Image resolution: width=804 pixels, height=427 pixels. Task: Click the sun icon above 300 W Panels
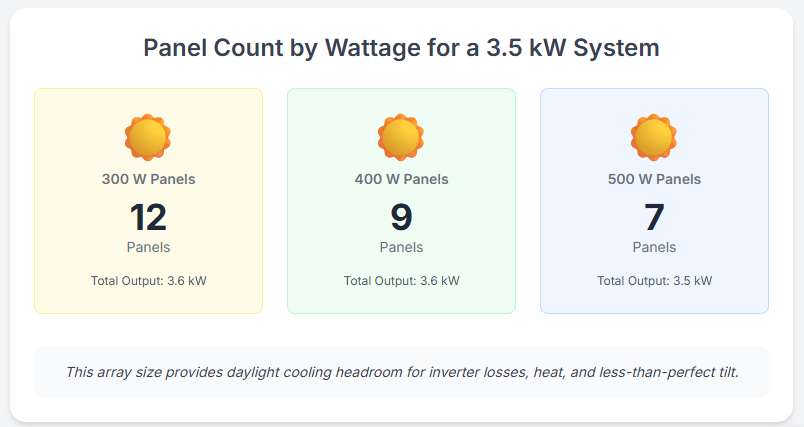tap(148, 137)
